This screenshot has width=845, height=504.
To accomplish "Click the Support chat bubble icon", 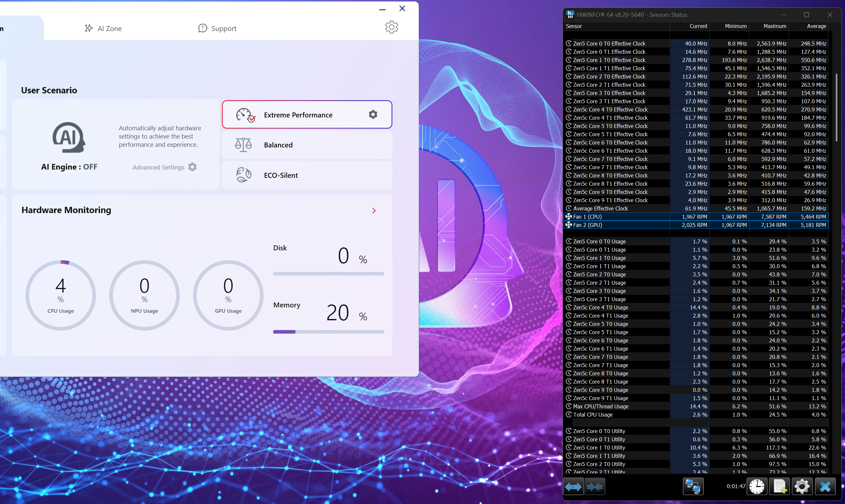I will (202, 28).
